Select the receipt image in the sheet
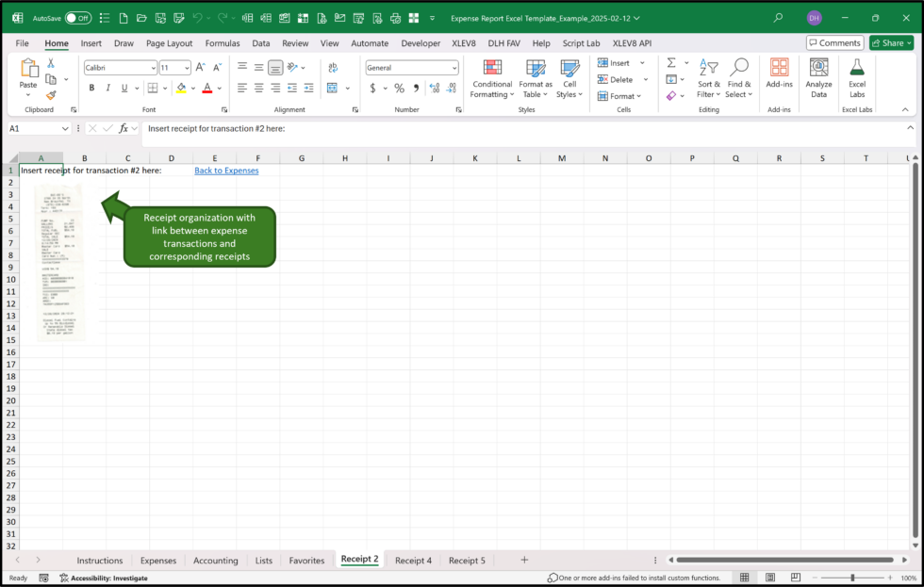Image resolution: width=924 pixels, height=587 pixels. point(59,261)
